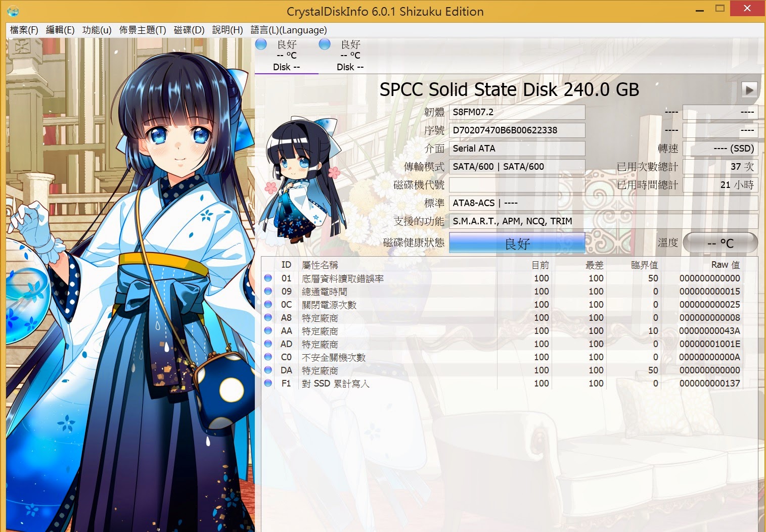Click the 目前 column header
Screen dimensions: 766x532
coord(524,265)
